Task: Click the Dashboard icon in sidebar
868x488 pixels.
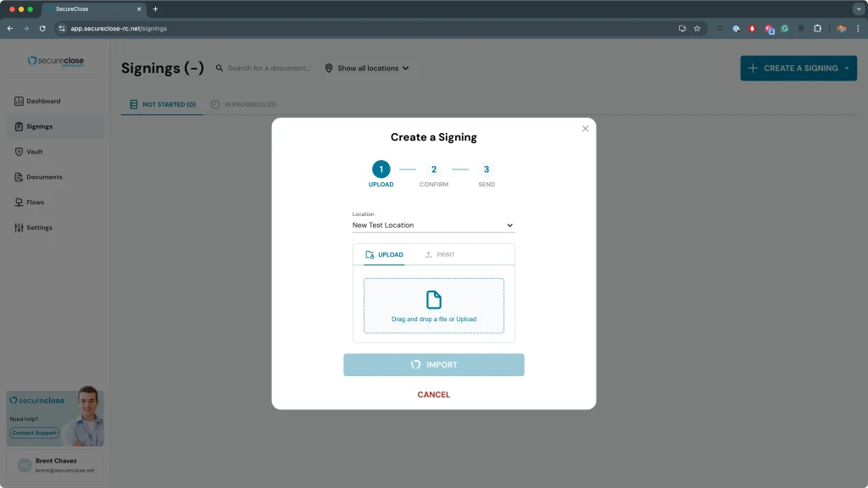Action: tap(19, 102)
